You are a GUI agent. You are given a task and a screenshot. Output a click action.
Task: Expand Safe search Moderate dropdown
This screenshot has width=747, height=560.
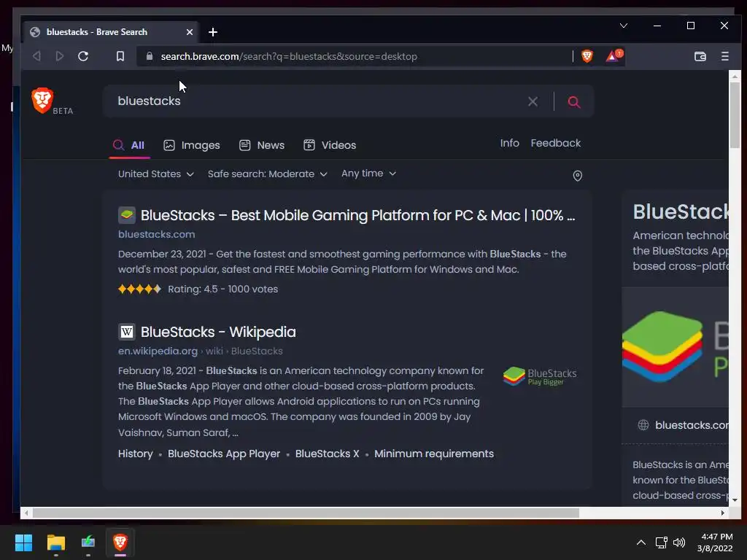[267, 174]
